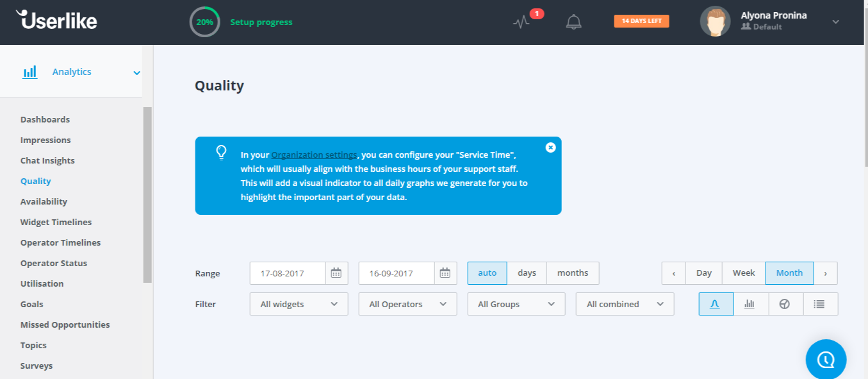
Task: Click the sidebar vertical scrollbar
Action: coord(147,195)
